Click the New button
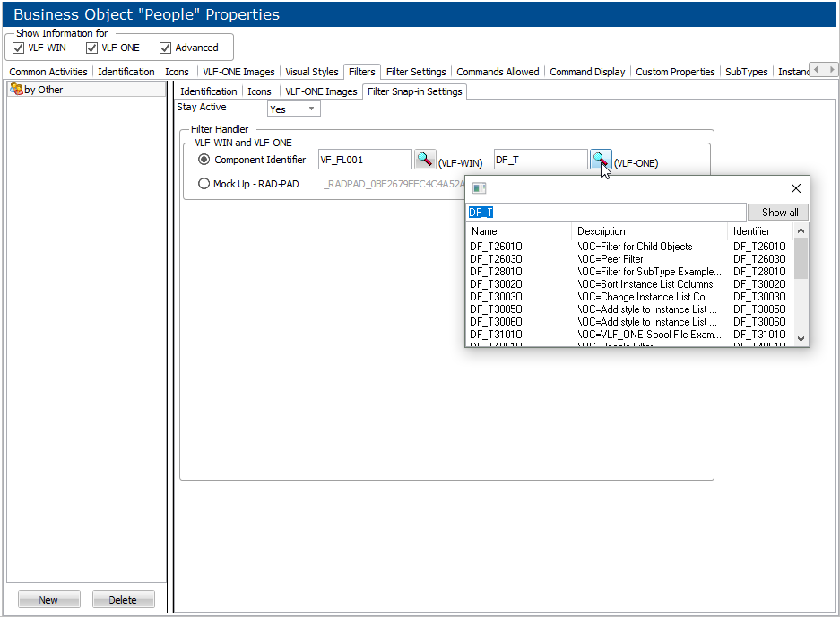Screen dimensions: 840x617 click(x=48, y=600)
